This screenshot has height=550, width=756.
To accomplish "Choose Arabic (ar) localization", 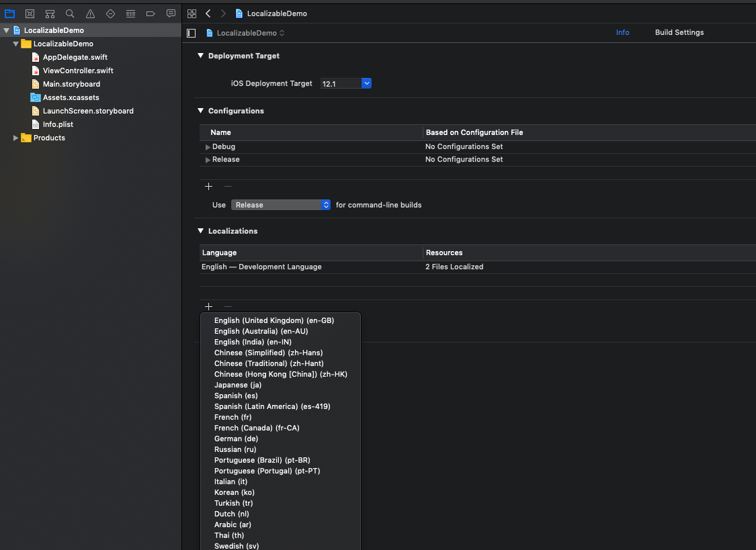I will point(280,525).
